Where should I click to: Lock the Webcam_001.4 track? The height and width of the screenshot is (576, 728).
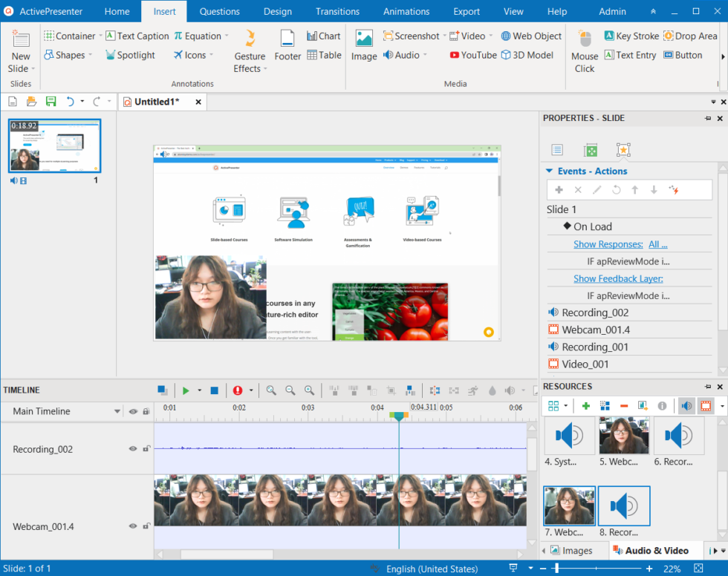(x=148, y=526)
